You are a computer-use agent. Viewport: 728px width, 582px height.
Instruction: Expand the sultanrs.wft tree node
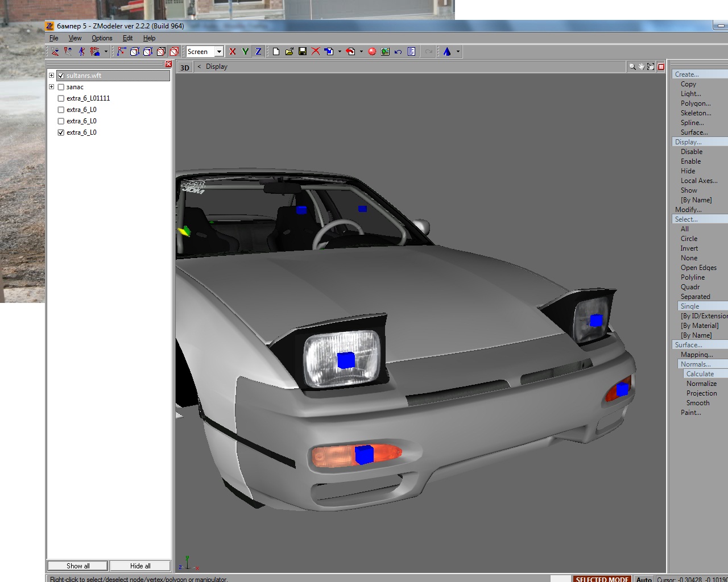(x=51, y=75)
